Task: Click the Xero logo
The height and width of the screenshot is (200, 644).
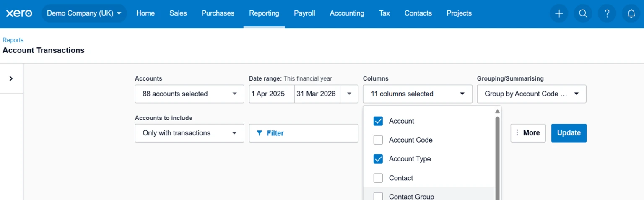Action: 19,13
